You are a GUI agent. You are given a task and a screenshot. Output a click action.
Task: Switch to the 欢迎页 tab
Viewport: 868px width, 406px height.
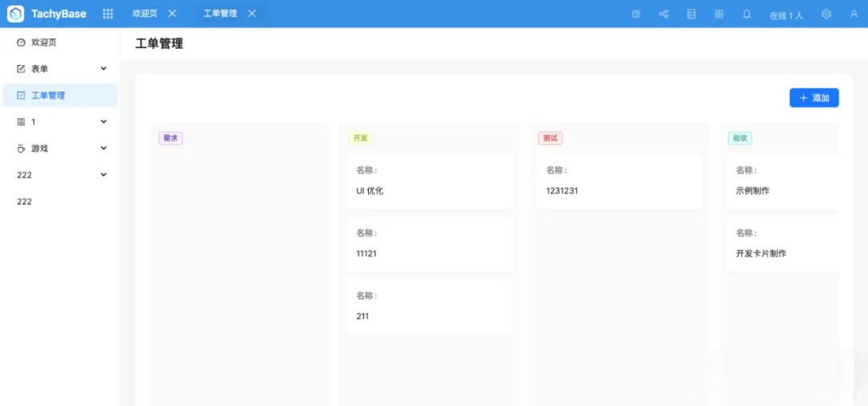pyautogui.click(x=145, y=14)
